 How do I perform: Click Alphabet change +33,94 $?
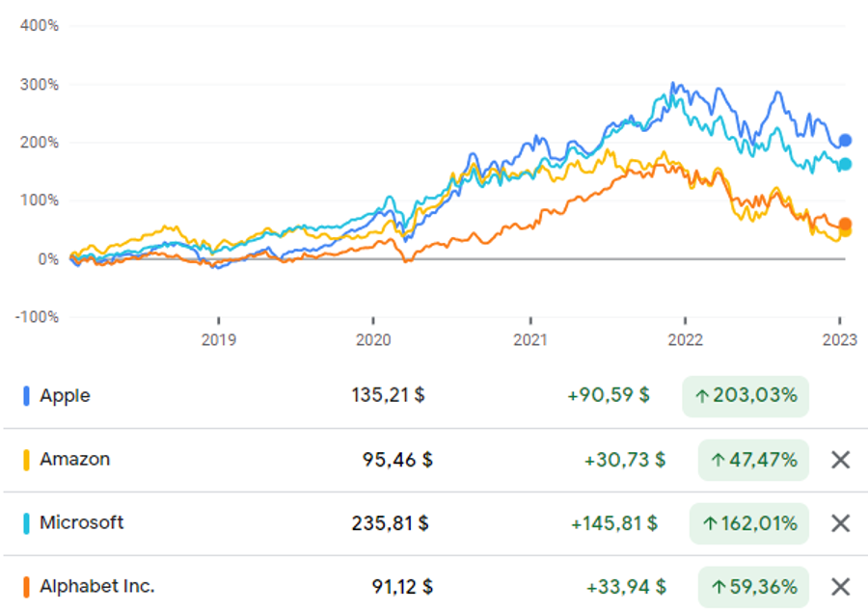pos(626,587)
